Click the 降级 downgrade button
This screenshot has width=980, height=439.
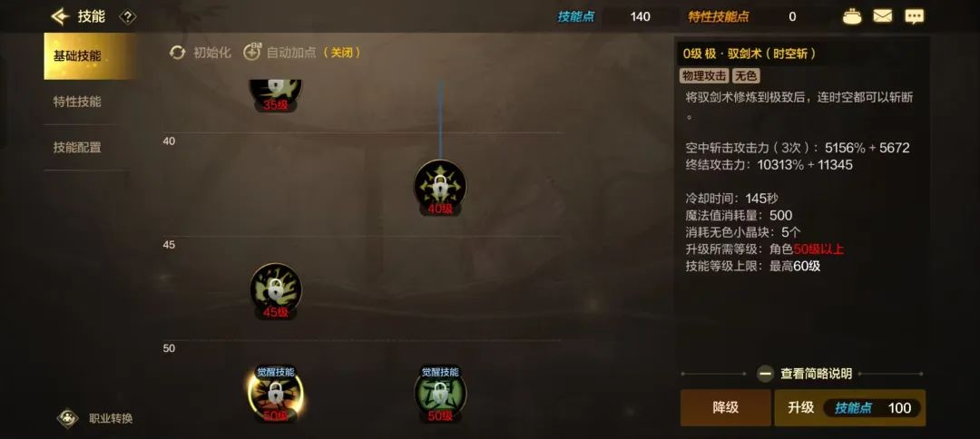pyautogui.click(x=726, y=408)
